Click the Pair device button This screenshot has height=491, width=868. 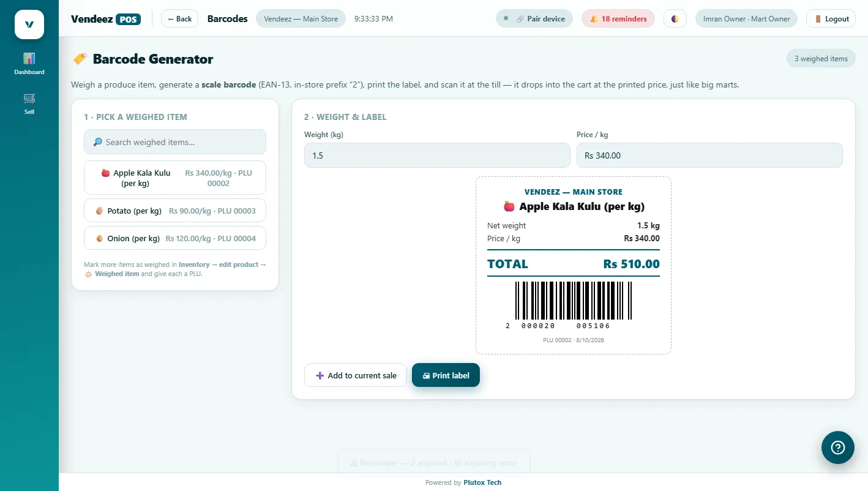[534, 19]
